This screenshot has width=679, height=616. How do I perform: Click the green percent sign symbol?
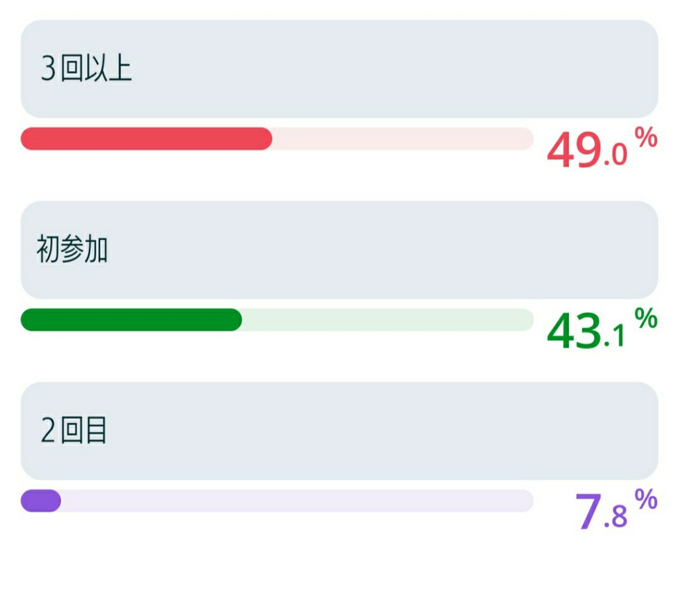click(646, 318)
